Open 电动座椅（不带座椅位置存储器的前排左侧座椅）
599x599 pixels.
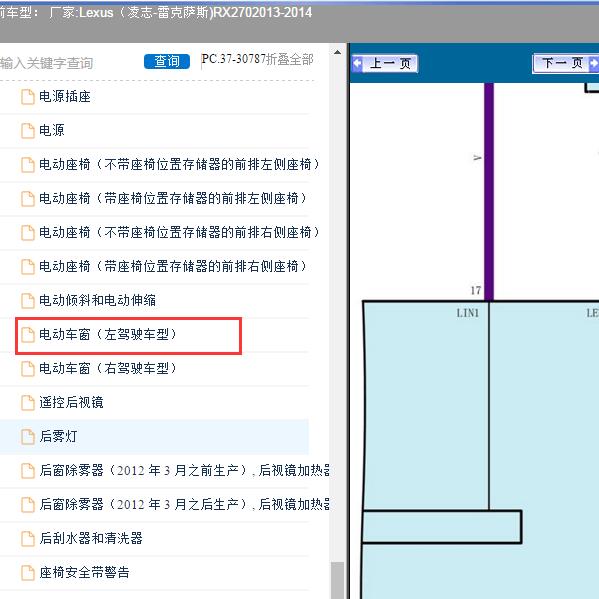click(x=180, y=165)
